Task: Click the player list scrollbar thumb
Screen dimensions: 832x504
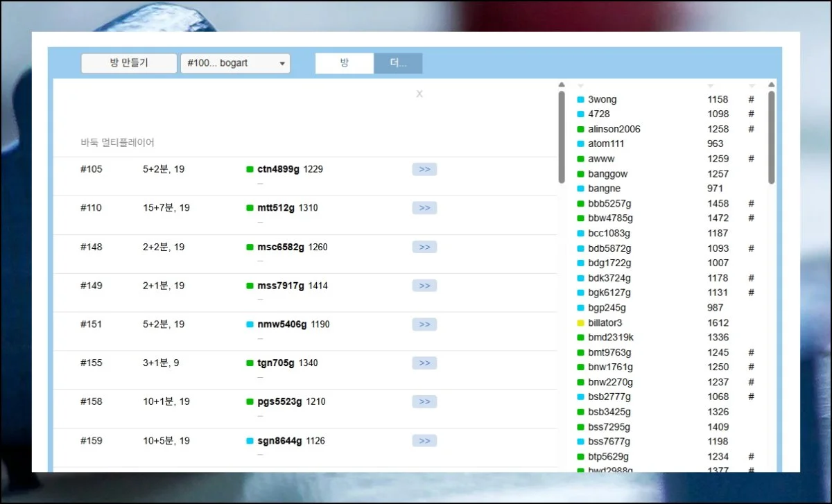Action: point(771,137)
